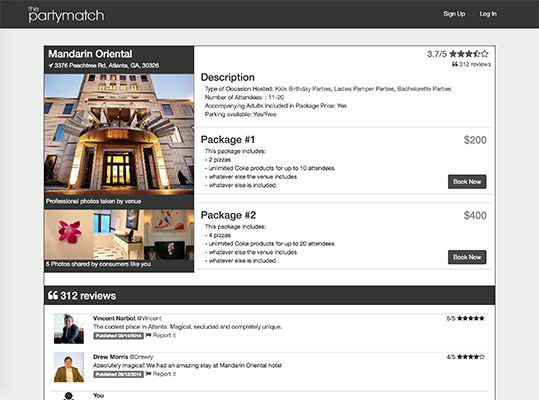Image resolution: width=539 pixels, height=400 pixels.
Task: Click the quote icon in reviews header
Action: tap(53, 296)
